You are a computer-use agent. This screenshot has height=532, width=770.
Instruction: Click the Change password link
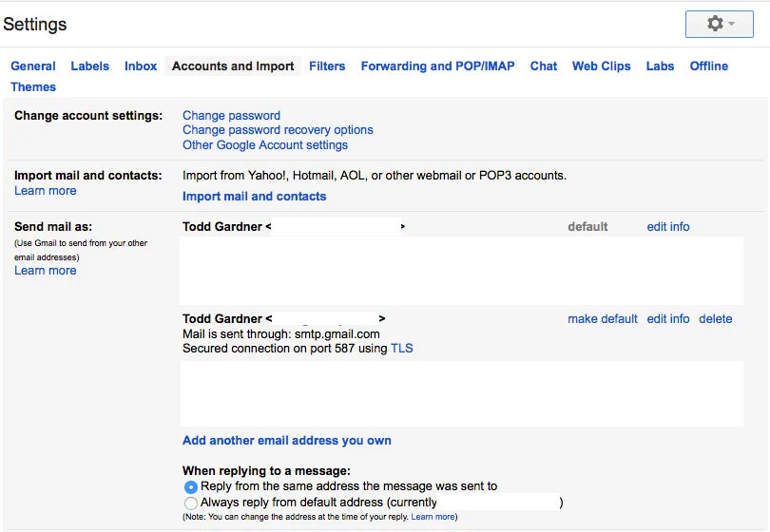coord(231,115)
